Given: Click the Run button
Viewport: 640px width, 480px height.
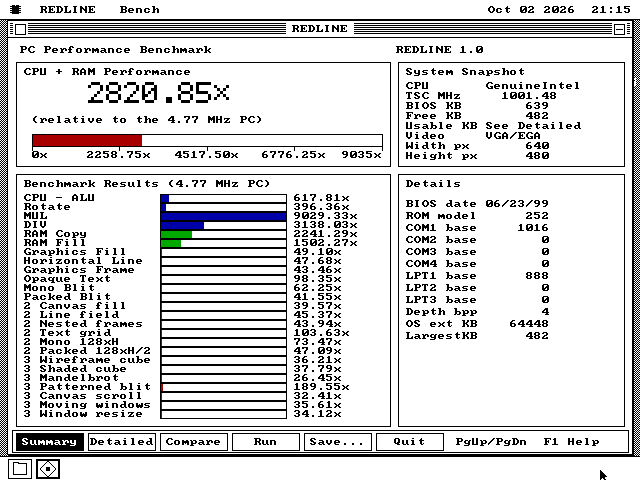Looking at the screenshot, I should [265, 442].
